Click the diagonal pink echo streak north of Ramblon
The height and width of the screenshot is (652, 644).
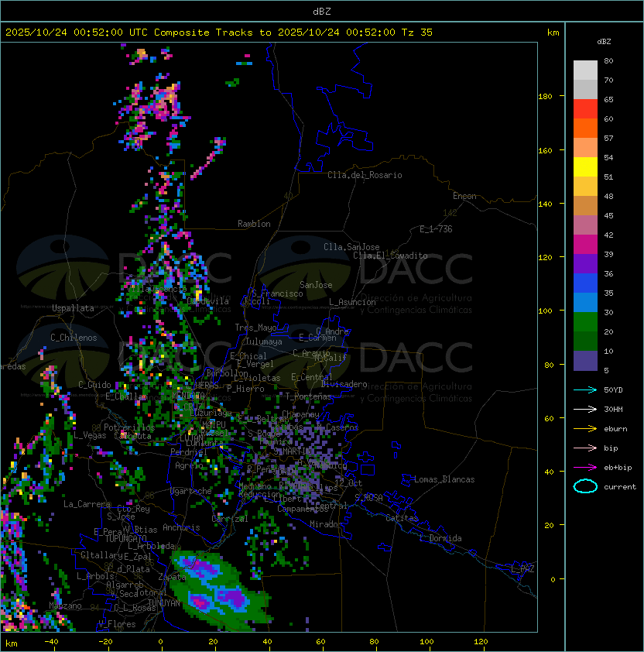coord(208,159)
